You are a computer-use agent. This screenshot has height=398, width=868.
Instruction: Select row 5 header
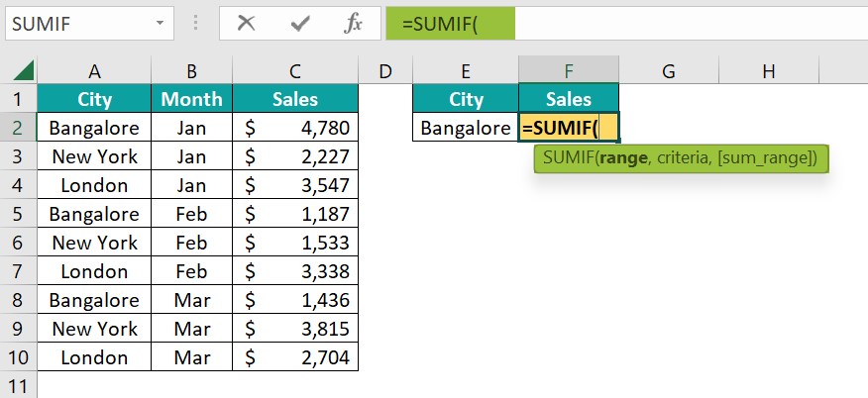pyautogui.click(x=18, y=214)
